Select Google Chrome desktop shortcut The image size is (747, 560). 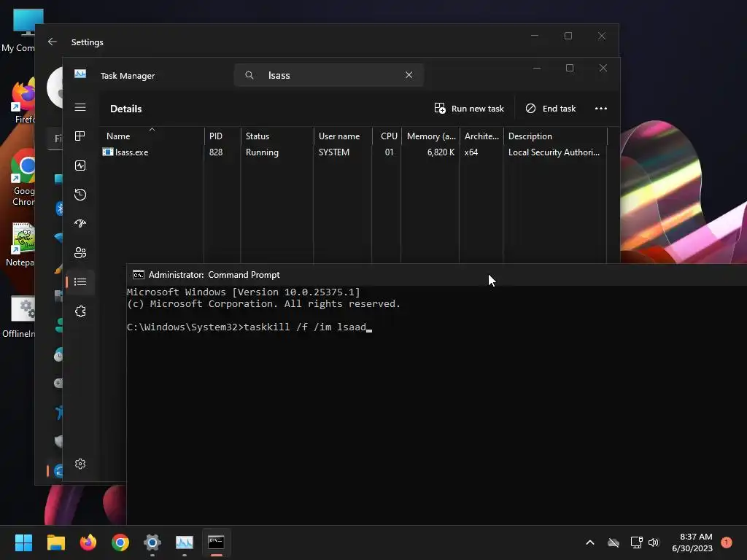[21, 177]
